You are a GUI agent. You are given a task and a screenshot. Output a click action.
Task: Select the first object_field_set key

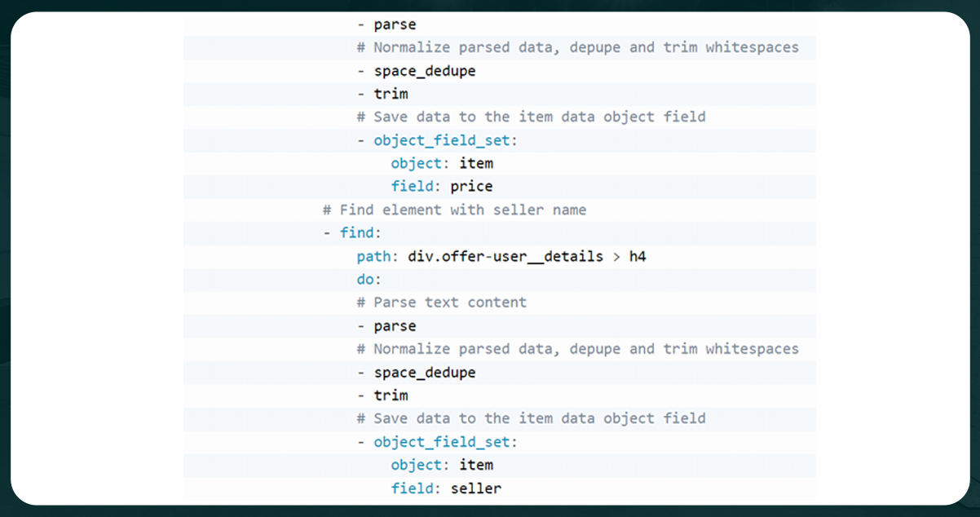tap(442, 139)
